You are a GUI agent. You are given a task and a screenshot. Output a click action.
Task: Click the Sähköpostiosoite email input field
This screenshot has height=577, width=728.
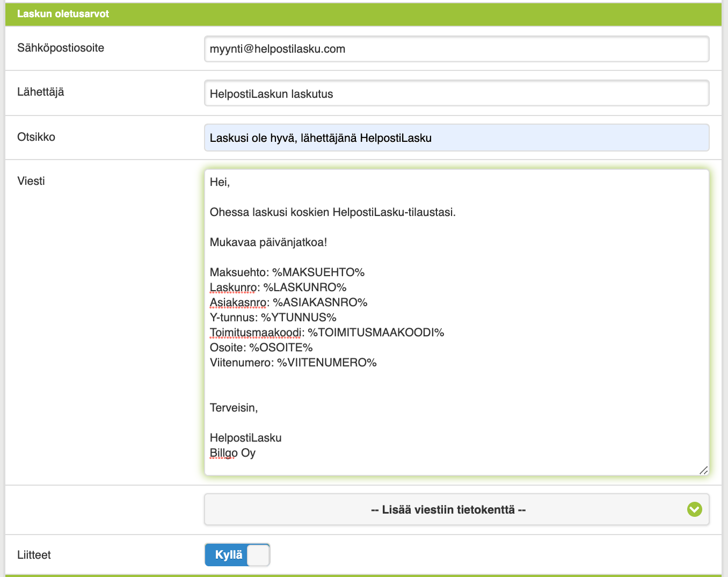click(457, 49)
